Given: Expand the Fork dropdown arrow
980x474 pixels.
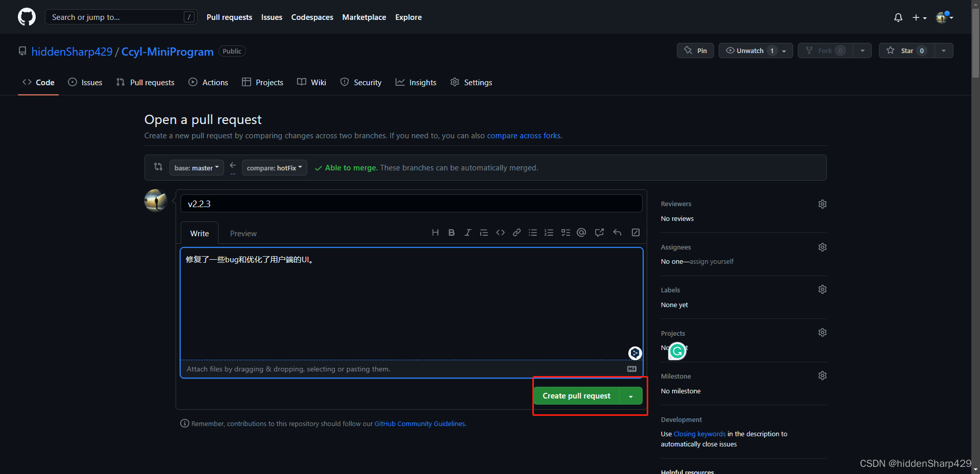Looking at the screenshot, I should click(x=862, y=51).
